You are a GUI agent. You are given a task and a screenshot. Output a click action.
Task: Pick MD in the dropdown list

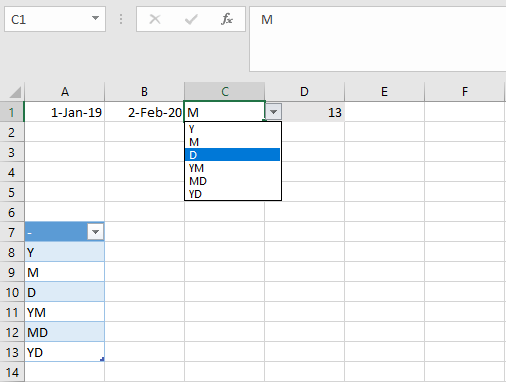tap(232, 181)
